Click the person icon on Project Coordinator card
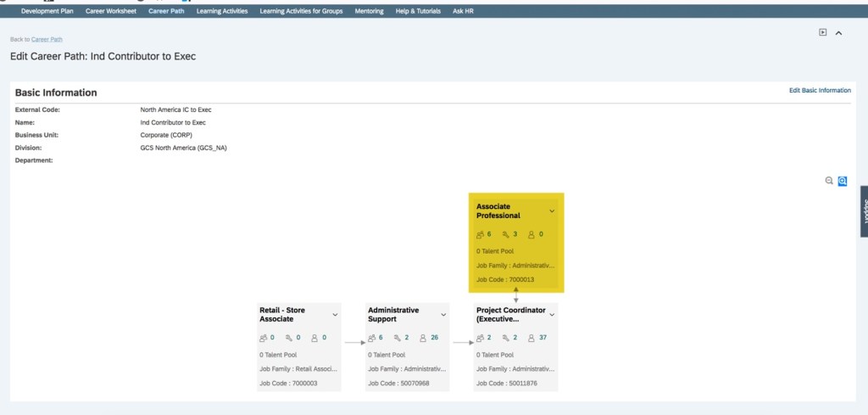This screenshot has width=868, height=415. (x=531, y=338)
